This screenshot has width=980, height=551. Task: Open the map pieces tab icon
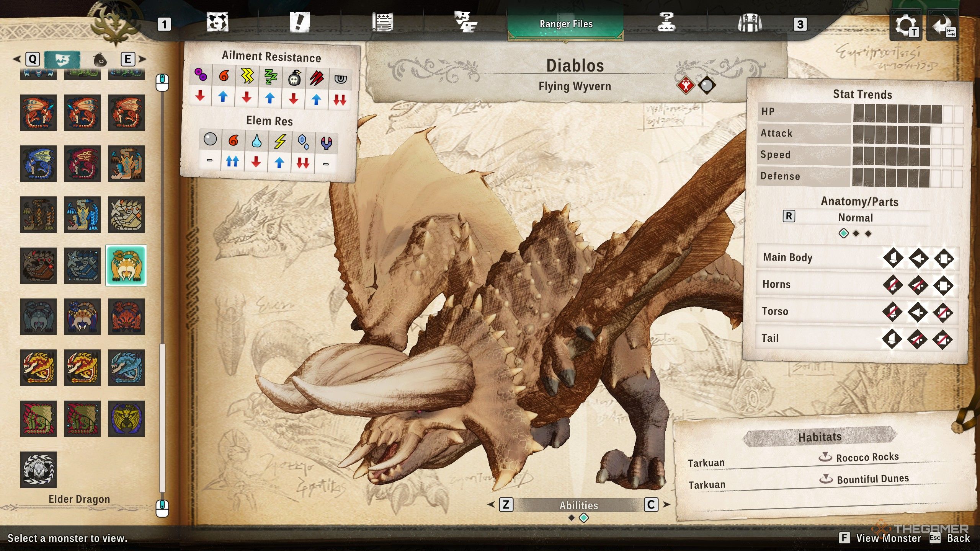217,22
